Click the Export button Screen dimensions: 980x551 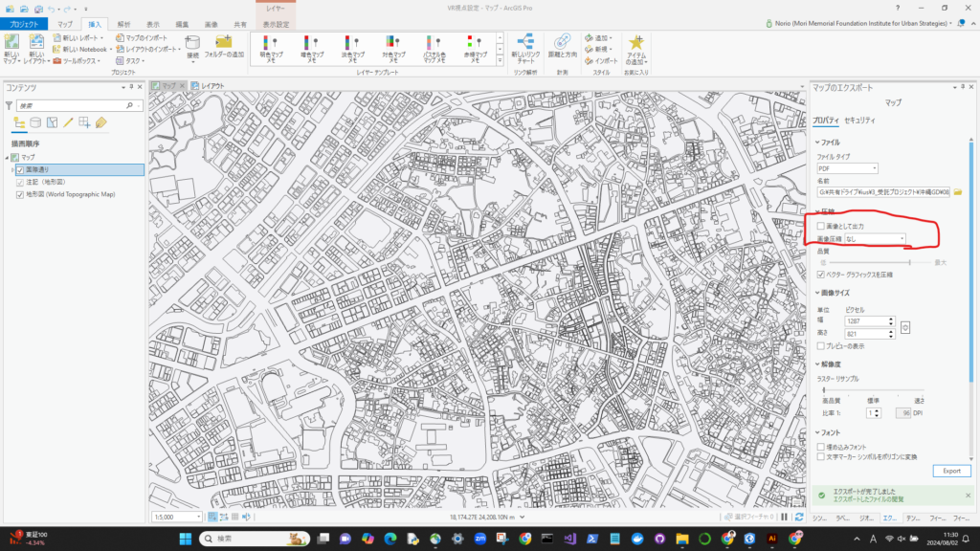click(x=951, y=472)
